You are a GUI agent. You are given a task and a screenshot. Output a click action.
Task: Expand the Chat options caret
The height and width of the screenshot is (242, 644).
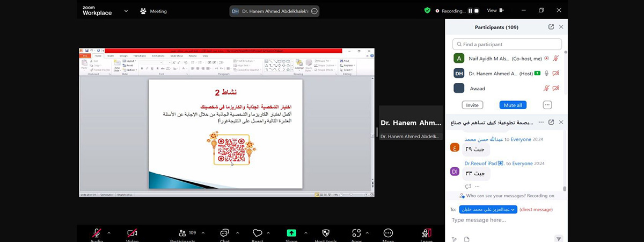point(238,233)
